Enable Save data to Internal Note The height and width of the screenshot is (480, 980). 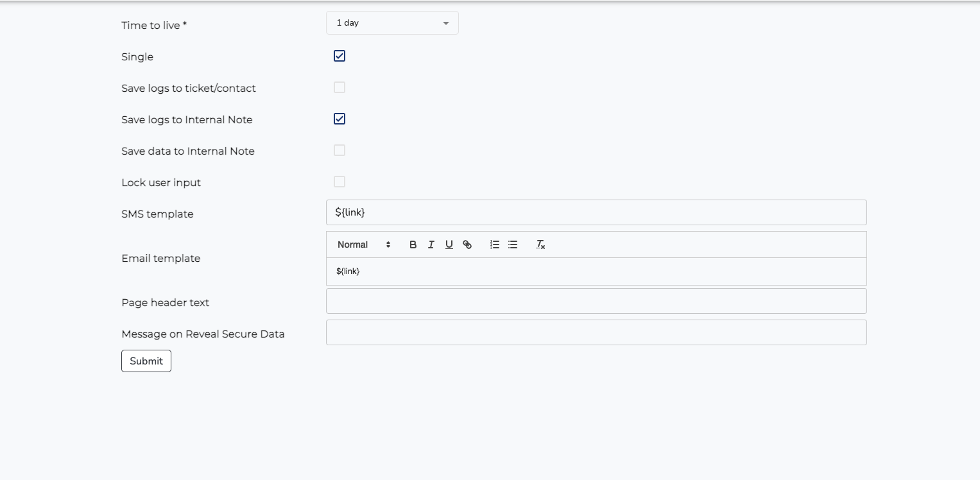point(340,150)
